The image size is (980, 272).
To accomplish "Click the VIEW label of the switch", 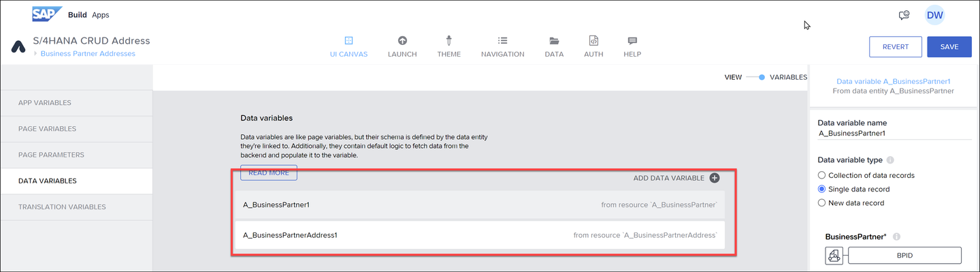I will click(733, 78).
